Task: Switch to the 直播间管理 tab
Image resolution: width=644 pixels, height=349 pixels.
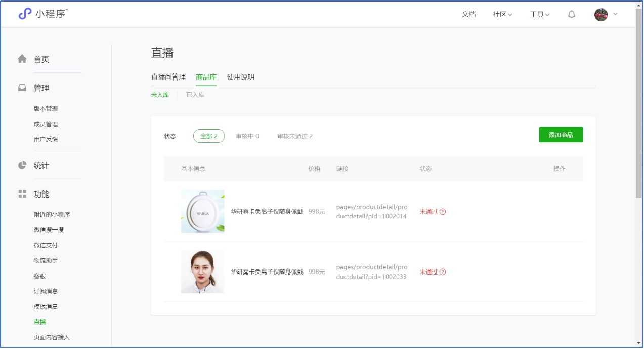Action: click(168, 77)
